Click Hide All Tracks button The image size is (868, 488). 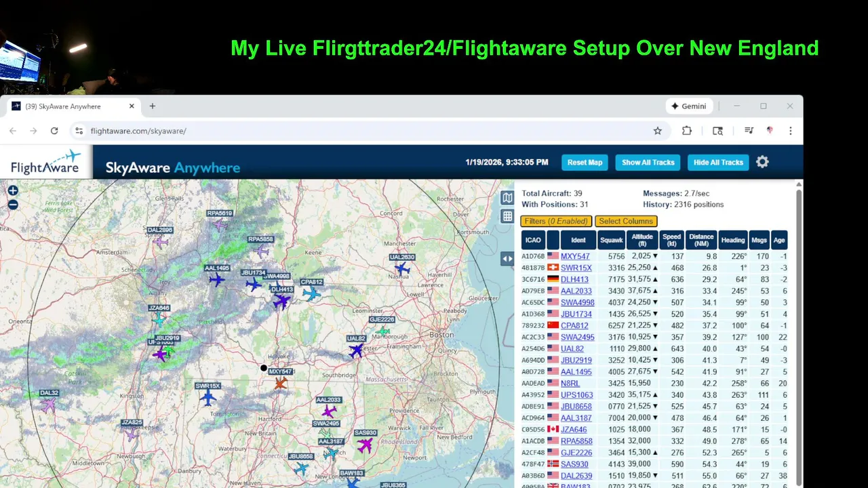coord(718,162)
